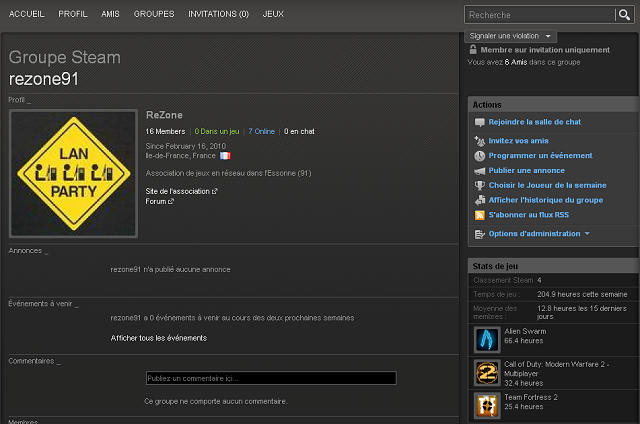The width and height of the screenshot is (640, 424).
Task: Click the French flag icon
Action: click(225, 156)
